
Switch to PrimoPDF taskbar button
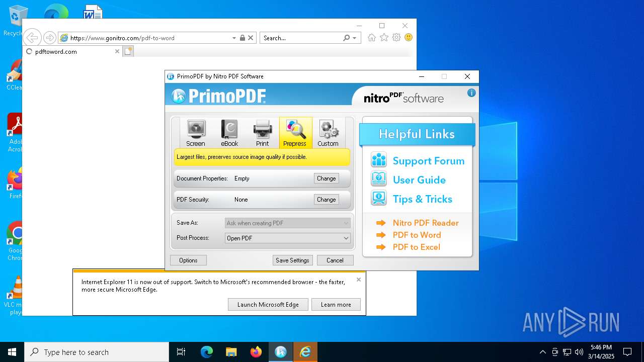281,352
